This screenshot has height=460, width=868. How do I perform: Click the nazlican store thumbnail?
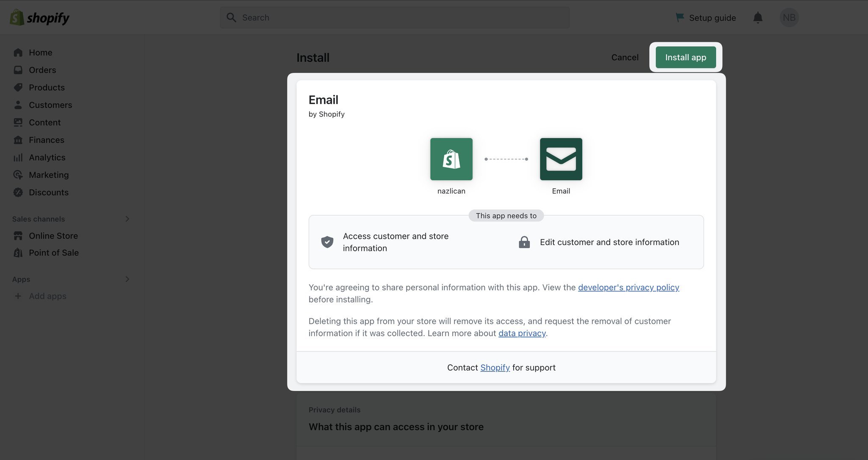pos(451,159)
